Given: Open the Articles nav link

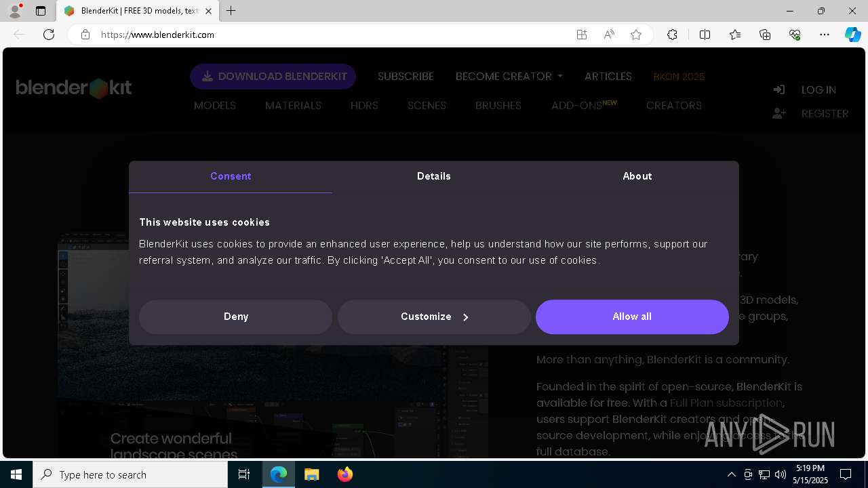Looking at the screenshot, I should coord(608,77).
